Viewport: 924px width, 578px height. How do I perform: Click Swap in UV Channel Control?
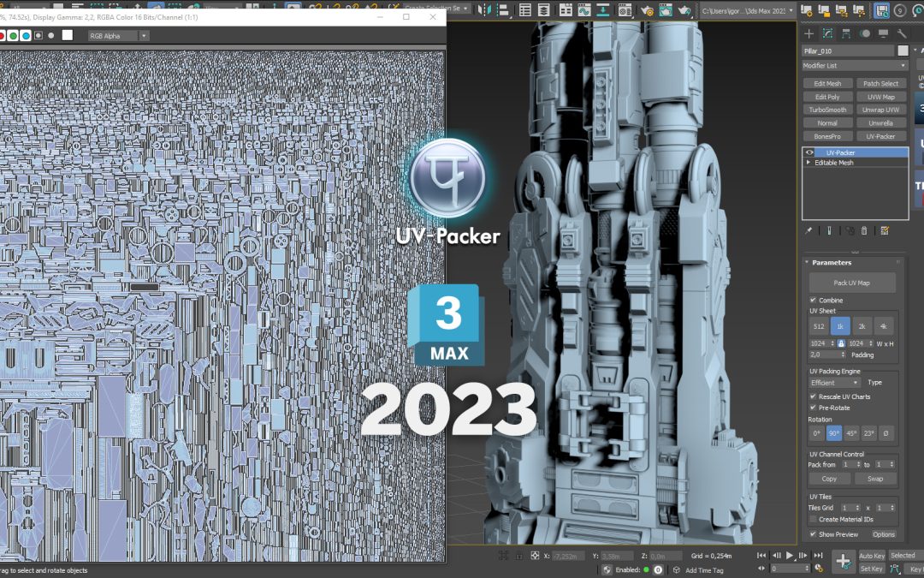coord(875,479)
